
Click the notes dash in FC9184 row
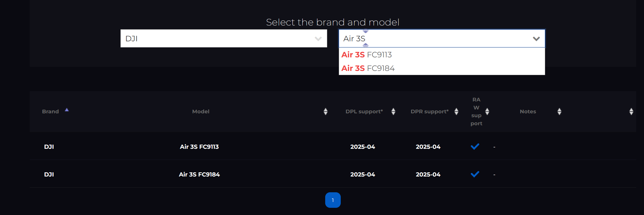coord(494,175)
